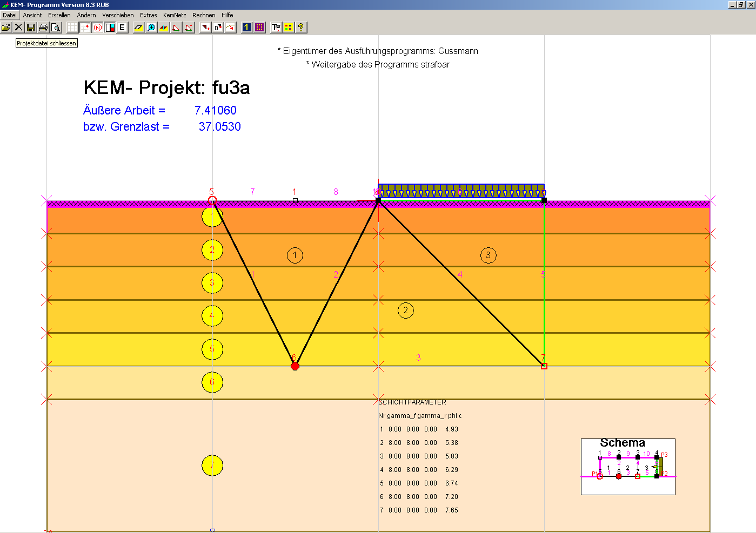
Task: Toggle the colored blocks display icon
Action: coord(110,27)
